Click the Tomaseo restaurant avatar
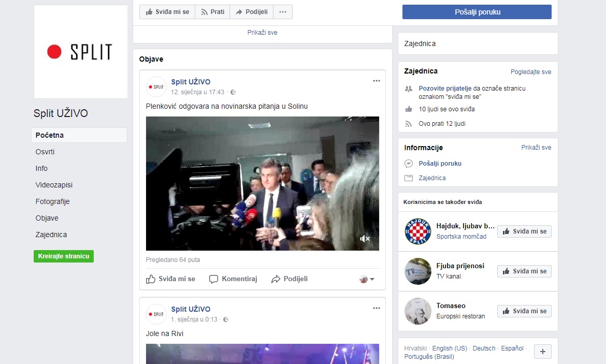The width and height of the screenshot is (606, 364). coord(417,311)
